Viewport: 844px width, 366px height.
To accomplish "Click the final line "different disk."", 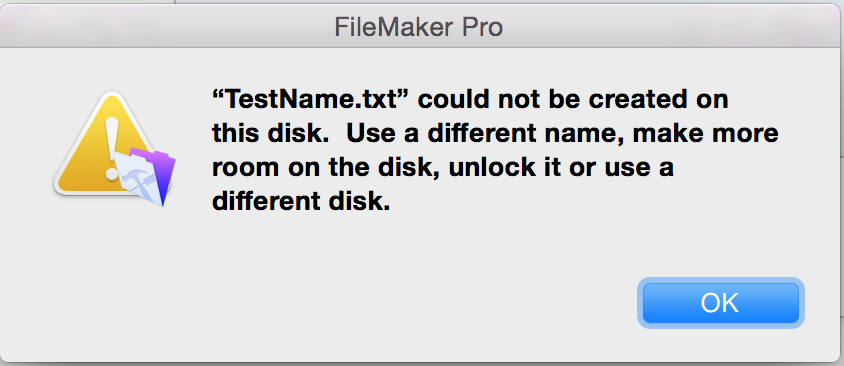I will click(300, 202).
